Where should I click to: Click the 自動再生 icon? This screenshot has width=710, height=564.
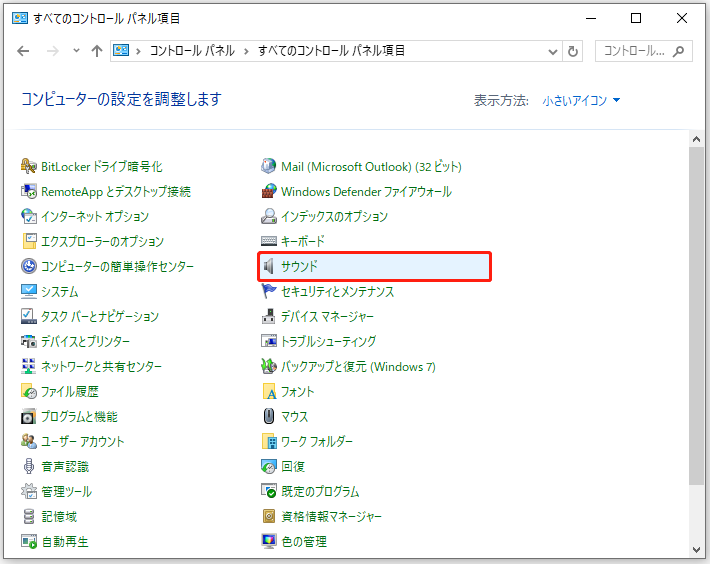click(x=29, y=541)
